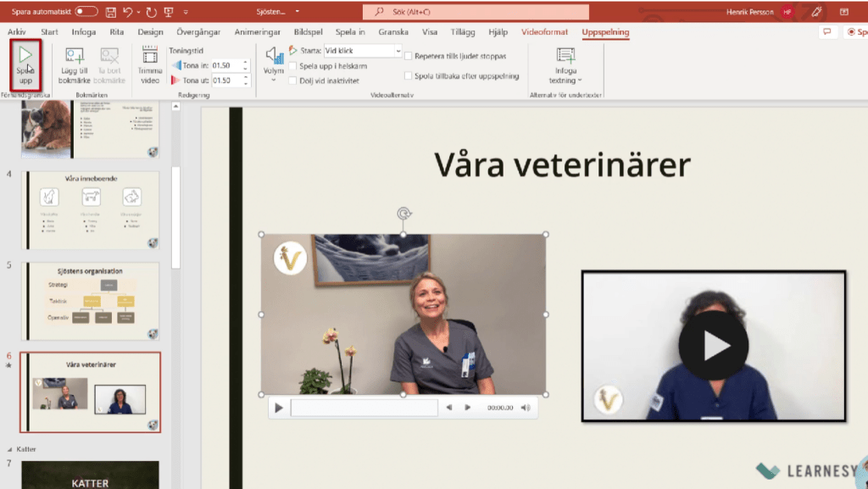Screen dimensions: 868x489
Task: Click the save icon in title bar
Action: (x=110, y=12)
